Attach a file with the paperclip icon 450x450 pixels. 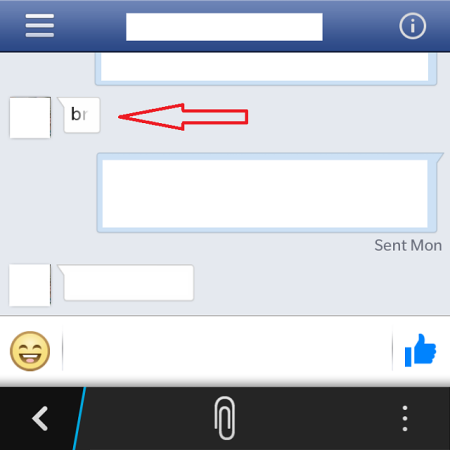tap(224, 418)
